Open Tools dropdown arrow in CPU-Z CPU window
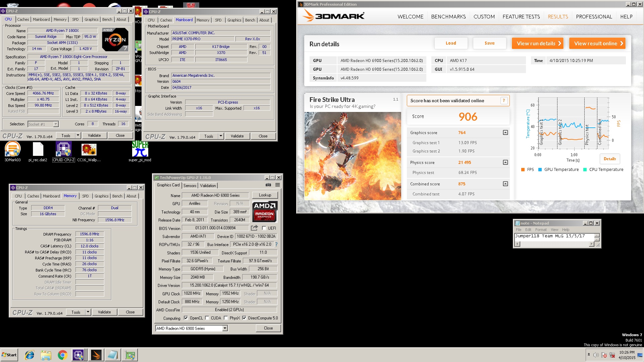This screenshot has width=644, height=362. pyautogui.click(x=78, y=135)
